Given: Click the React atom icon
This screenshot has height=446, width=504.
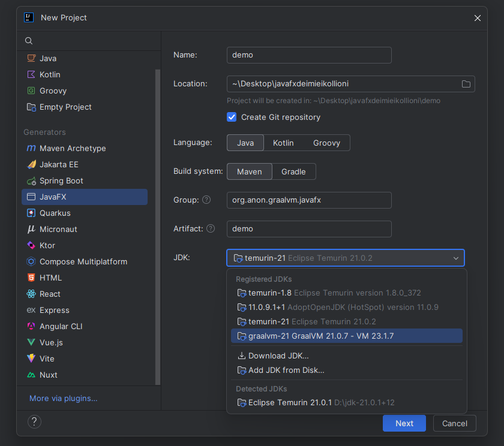Looking at the screenshot, I should coord(31,294).
